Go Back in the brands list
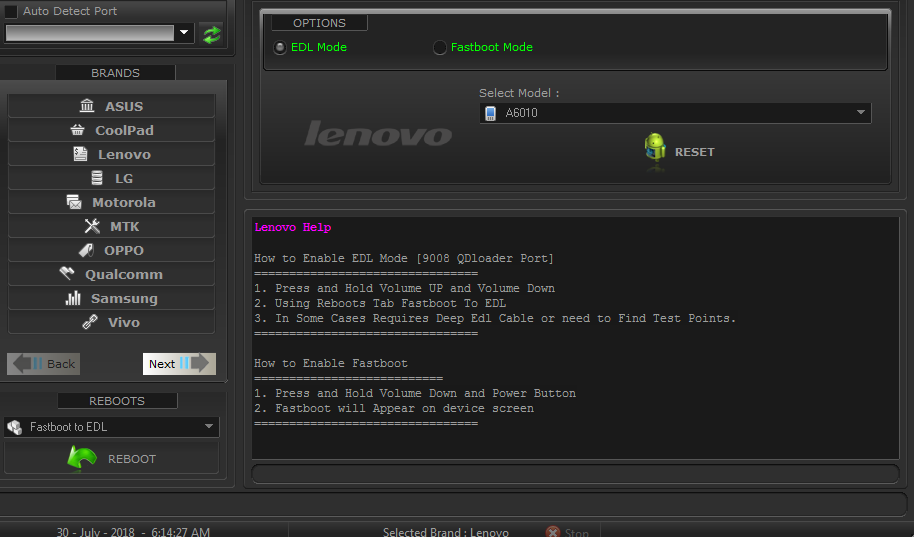The height and width of the screenshot is (537, 914). tap(44, 364)
